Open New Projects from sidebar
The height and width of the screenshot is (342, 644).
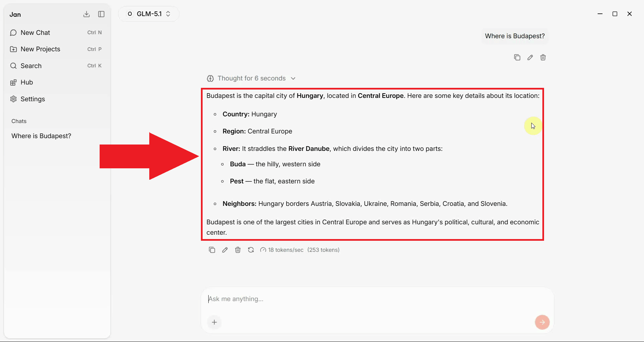tap(40, 49)
